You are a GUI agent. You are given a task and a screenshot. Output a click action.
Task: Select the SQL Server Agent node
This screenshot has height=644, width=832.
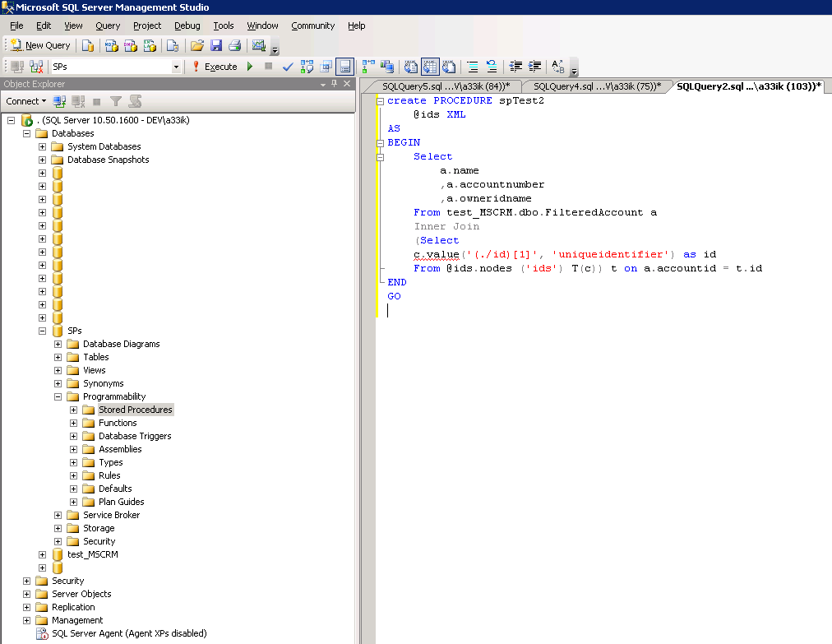(x=129, y=633)
